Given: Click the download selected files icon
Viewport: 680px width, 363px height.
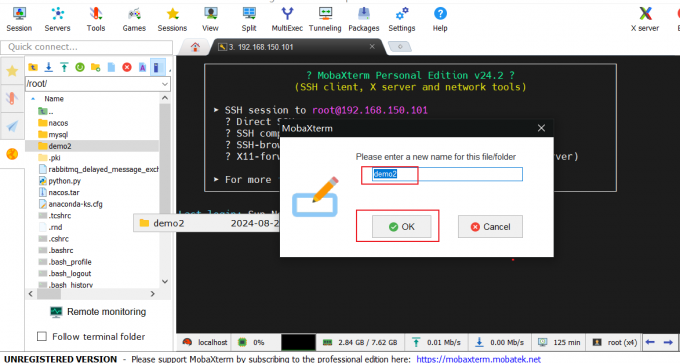Looking at the screenshot, I should [49, 67].
